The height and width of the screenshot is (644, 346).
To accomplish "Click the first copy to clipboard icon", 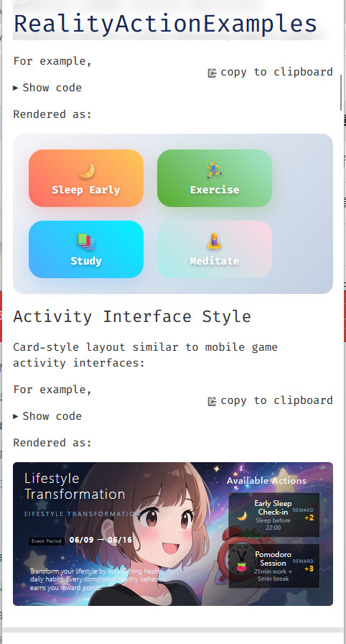I will 212,73.
